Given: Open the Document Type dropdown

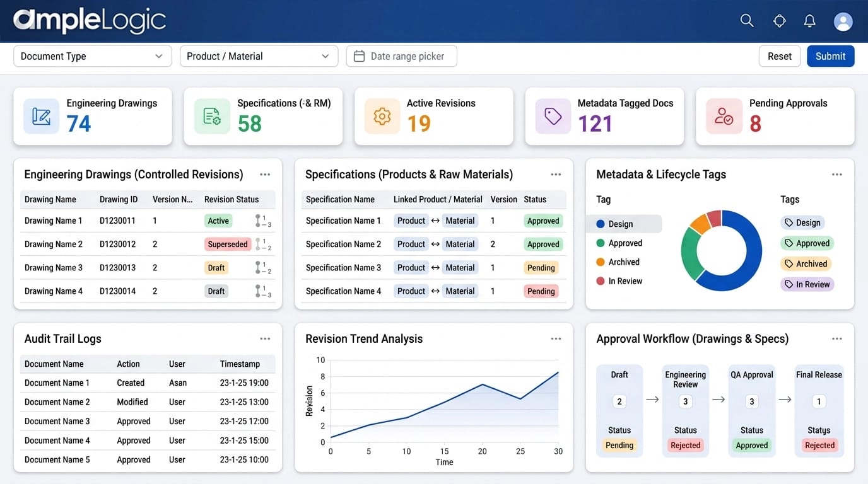Looking at the screenshot, I should tap(93, 56).
